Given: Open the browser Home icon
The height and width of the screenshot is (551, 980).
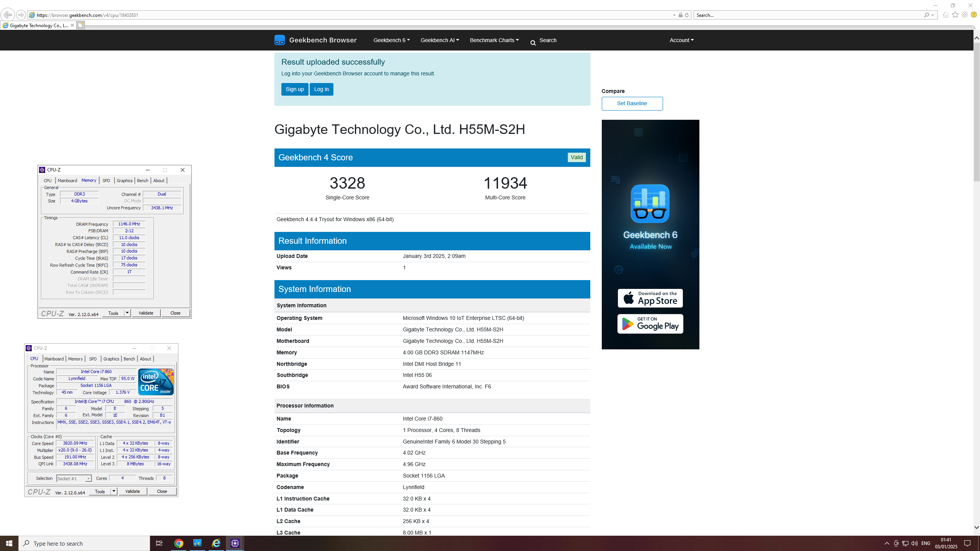Looking at the screenshot, I should pyautogui.click(x=946, y=15).
